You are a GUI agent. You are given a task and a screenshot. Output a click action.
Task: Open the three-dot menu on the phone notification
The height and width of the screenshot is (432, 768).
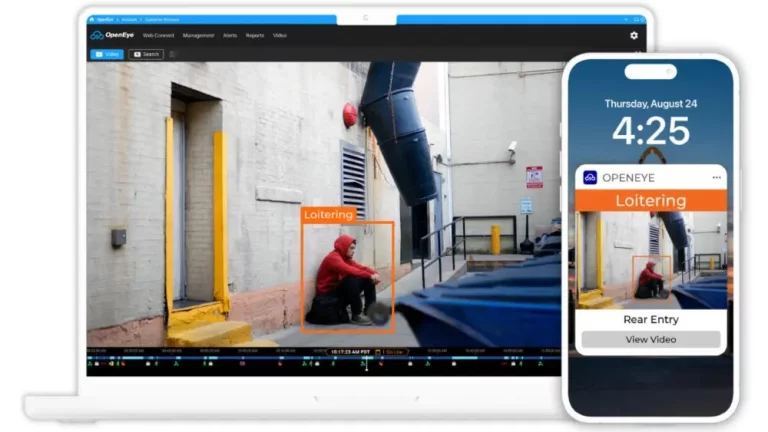[716, 177]
